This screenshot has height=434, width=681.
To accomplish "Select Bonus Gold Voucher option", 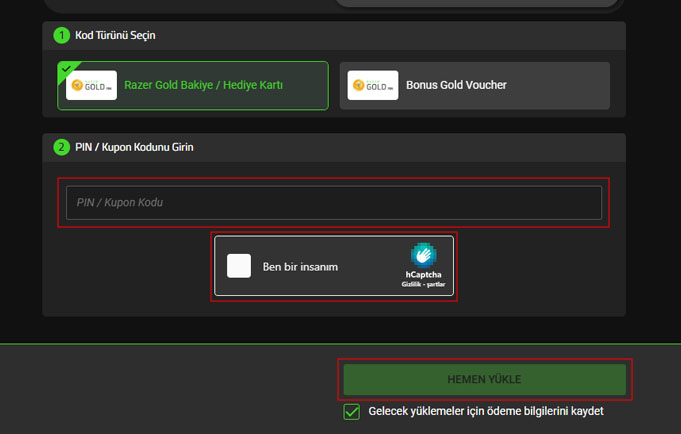I will point(475,86).
